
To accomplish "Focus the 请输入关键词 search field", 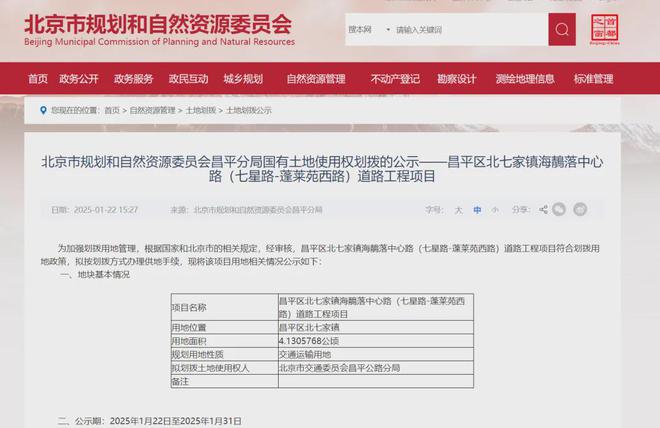I will [x=470, y=29].
